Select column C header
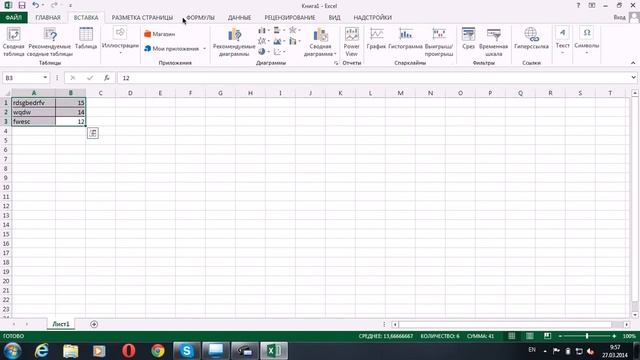 pyautogui.click(x=100, y=93)
